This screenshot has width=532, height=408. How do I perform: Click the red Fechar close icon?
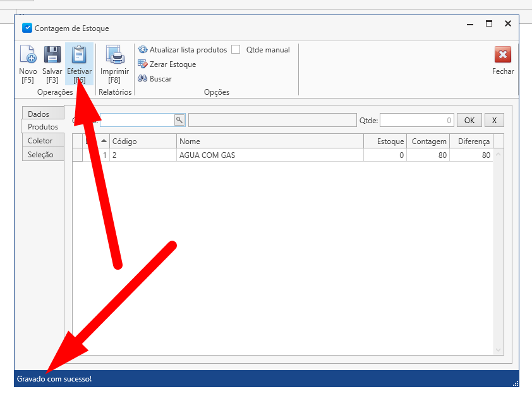[x=503, y=55]
